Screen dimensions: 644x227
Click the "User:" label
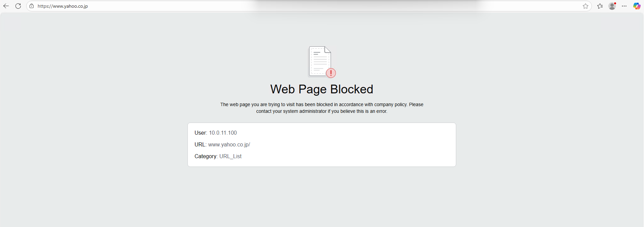coord(201,133)
